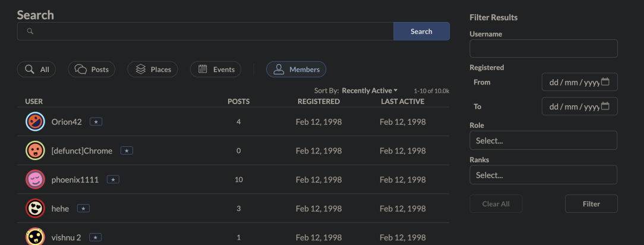Click the star badge next to Orion42
This screenshot has width=644, height=245.
96,122
